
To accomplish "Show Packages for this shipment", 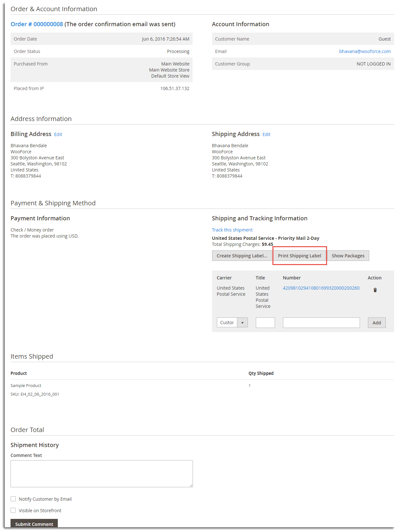I will pyautogui.click(x=348, y=256).
